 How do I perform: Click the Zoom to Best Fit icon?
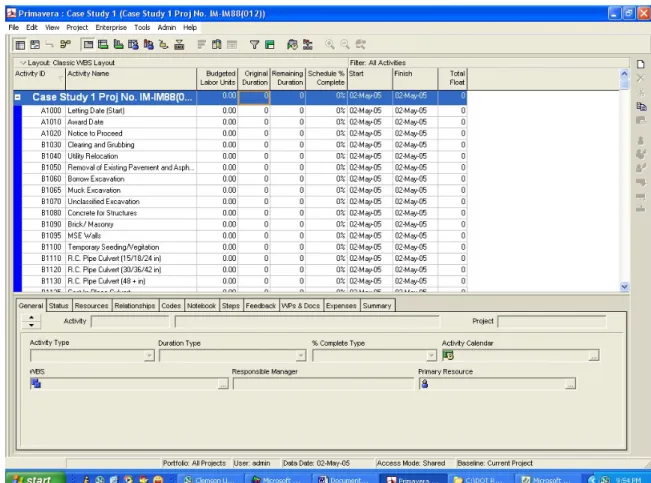360,44
